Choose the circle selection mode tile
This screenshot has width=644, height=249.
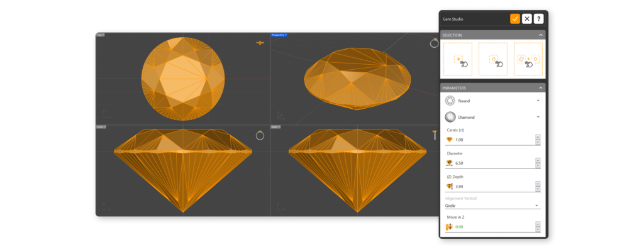[493, 59]
